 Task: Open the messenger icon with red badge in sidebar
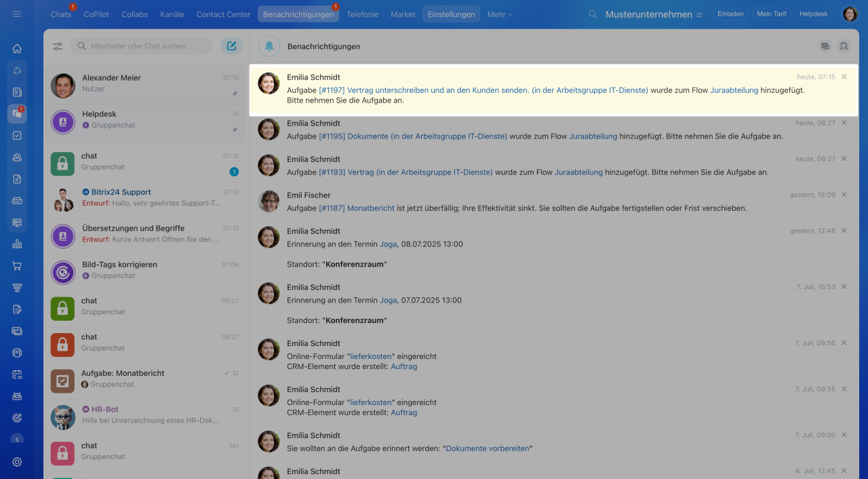(x=17, y=114)
